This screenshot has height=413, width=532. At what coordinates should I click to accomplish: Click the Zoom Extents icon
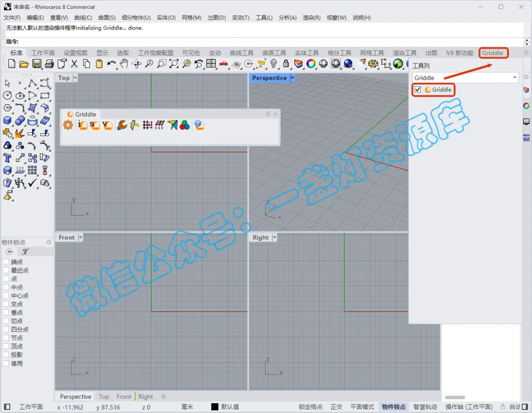pos(174,64)
